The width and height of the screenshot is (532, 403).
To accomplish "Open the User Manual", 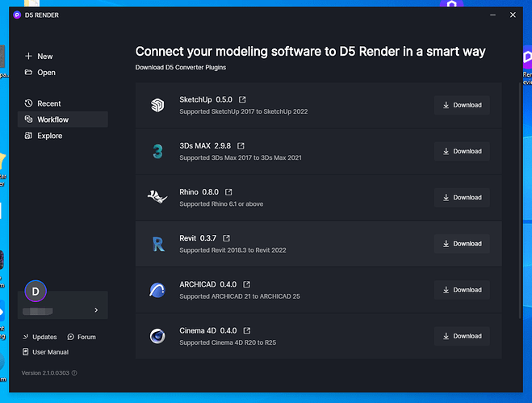I will click(x=45, y=352).
